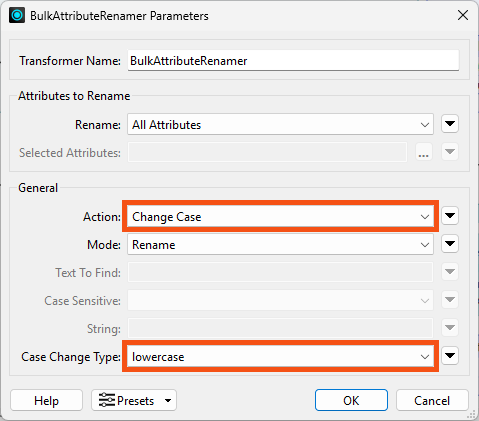Click the Presets sliders icon

click(107, 400)
